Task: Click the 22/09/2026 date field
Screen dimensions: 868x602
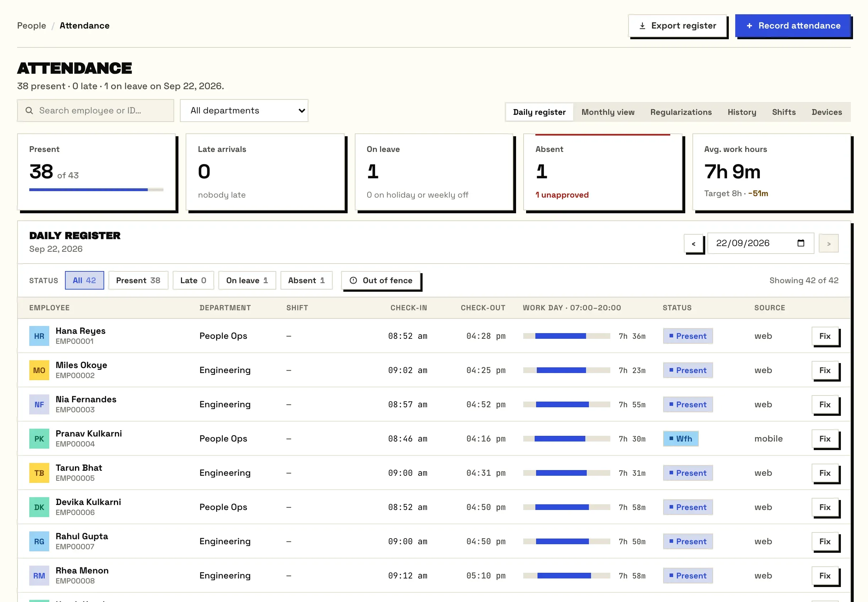Action: coord(761,243)
